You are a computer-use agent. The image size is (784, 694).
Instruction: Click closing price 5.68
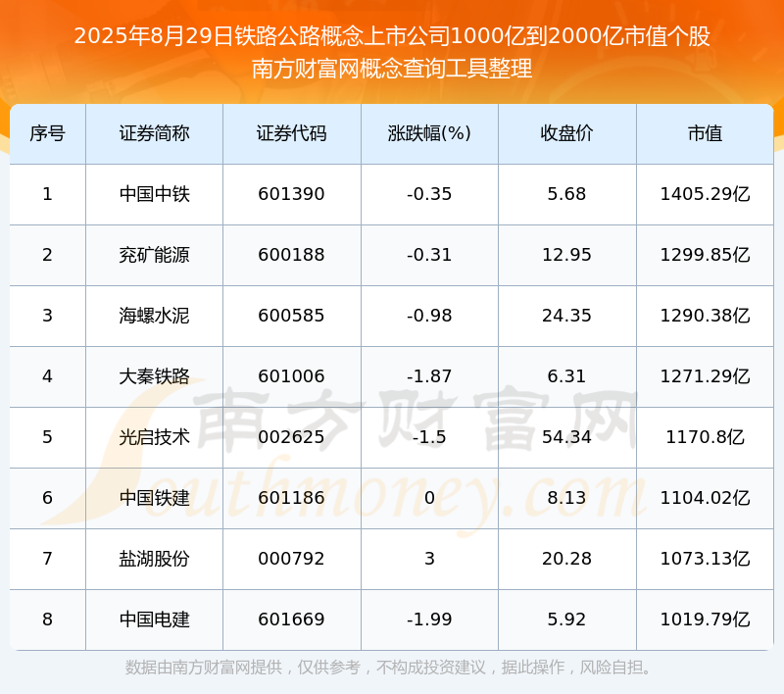(x=567, y=194)
